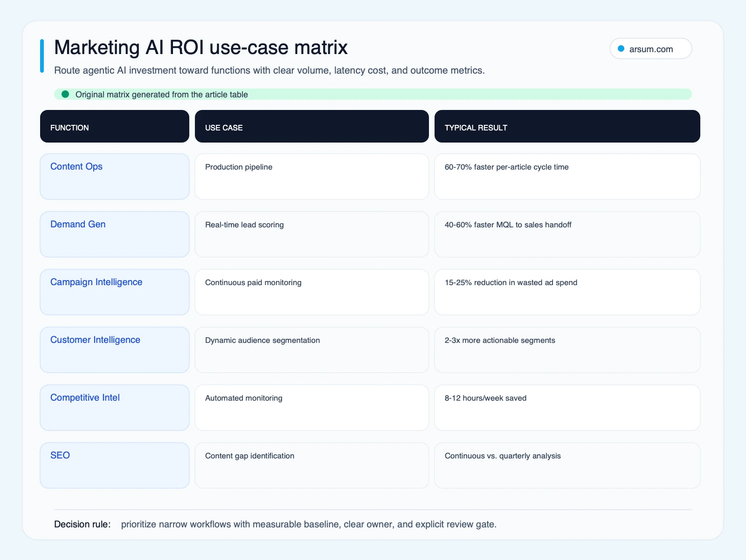Select the Demand Gen function cell
The image size is (746, 560).
[x=115, y=234]
